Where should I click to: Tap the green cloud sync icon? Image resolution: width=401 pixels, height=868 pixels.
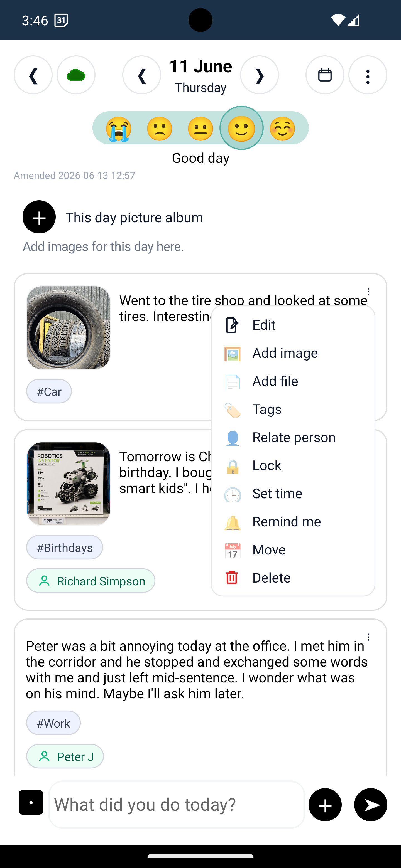click(76, 75)
